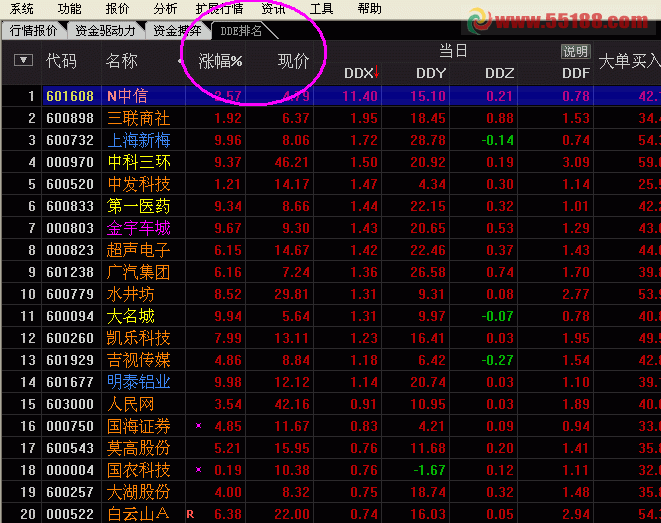Open the 分析 menu
This screenshot has width=661, height=523.
(x=165, y=8)
